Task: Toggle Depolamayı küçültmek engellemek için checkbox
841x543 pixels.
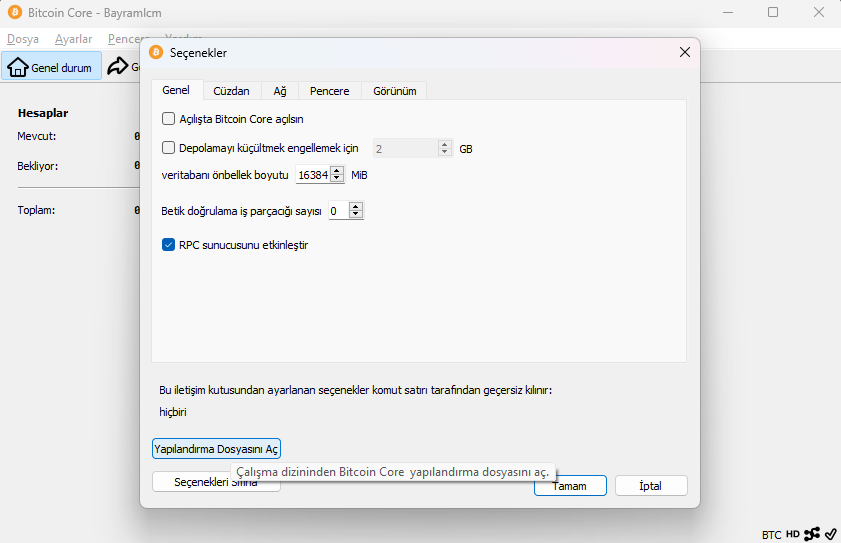Action: tap(168, 148)
